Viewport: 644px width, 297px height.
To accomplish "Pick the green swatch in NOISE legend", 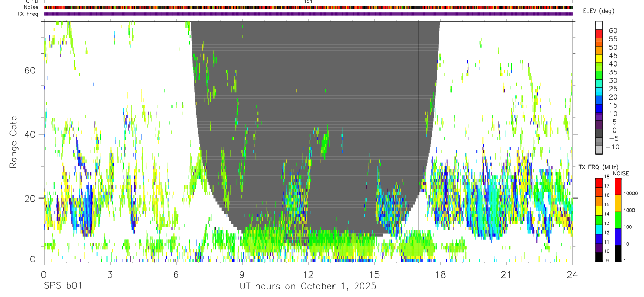I will (618, 220).
